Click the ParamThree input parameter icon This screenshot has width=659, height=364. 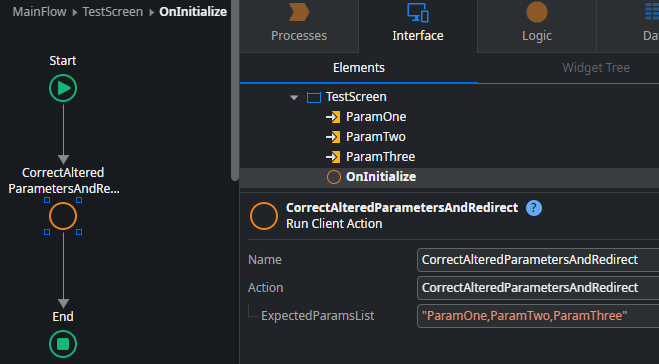point(333,157)
